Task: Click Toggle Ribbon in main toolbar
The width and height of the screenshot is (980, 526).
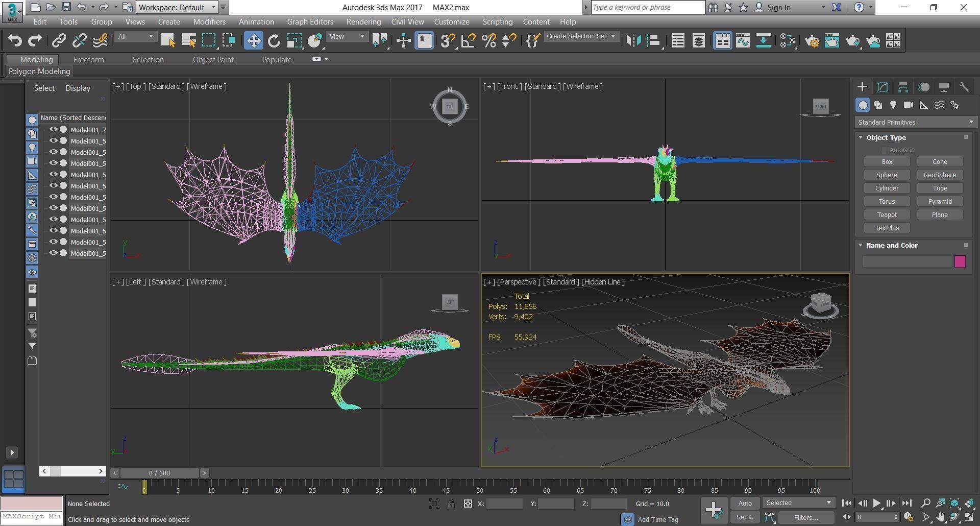Action: coord(723,41)
